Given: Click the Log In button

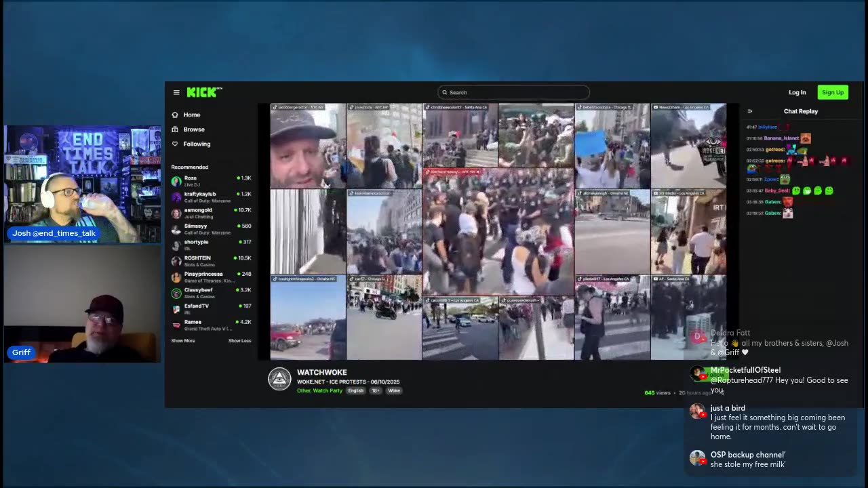Looking at the screenshot, I should [x=797, y=92].
